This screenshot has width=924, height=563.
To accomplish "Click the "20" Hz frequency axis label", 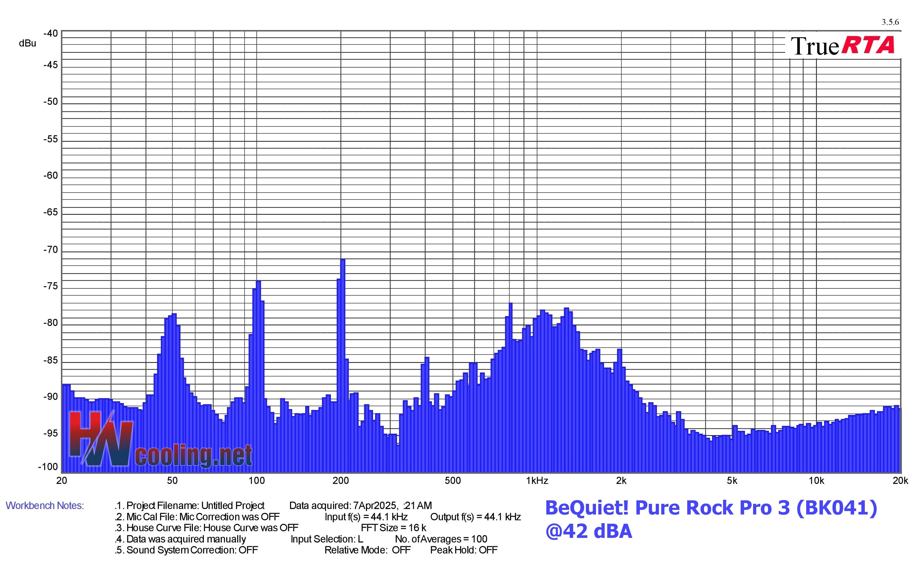I will 62,480.
